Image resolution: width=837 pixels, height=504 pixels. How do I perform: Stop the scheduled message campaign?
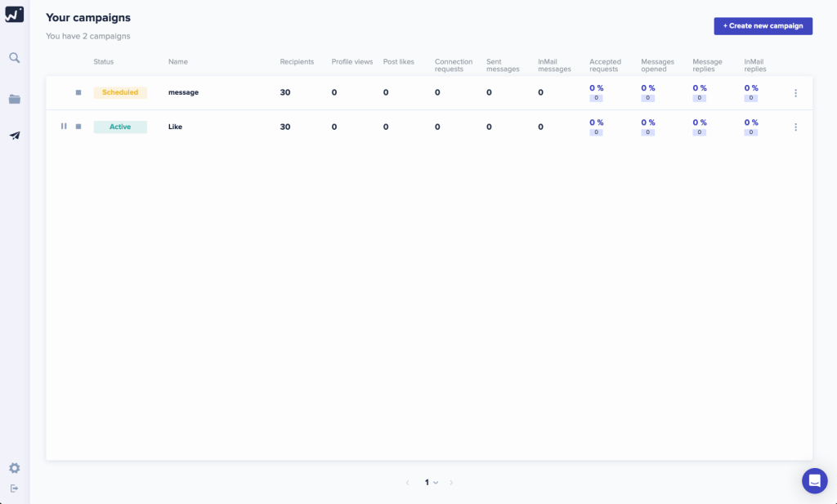point(78,93)
